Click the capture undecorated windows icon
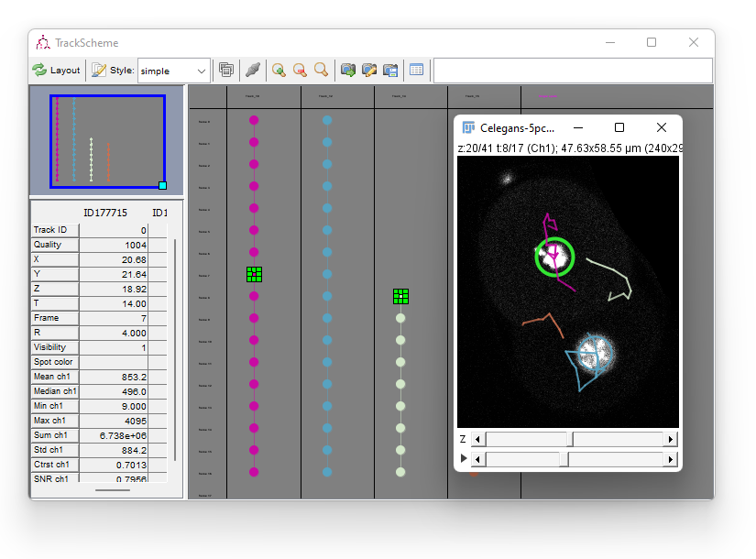This screenshot has width=756, height=559. click(226, 70)
